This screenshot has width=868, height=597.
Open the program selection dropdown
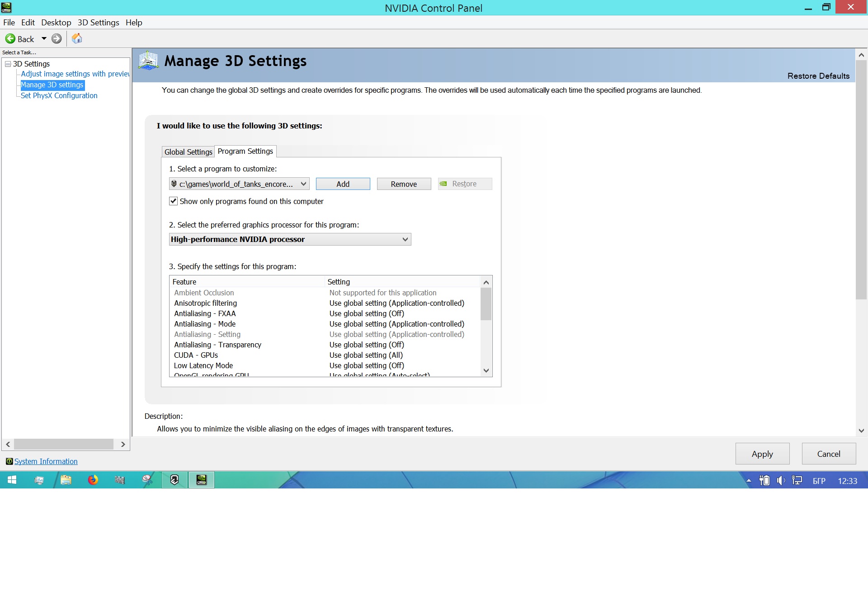click(303, 184)
